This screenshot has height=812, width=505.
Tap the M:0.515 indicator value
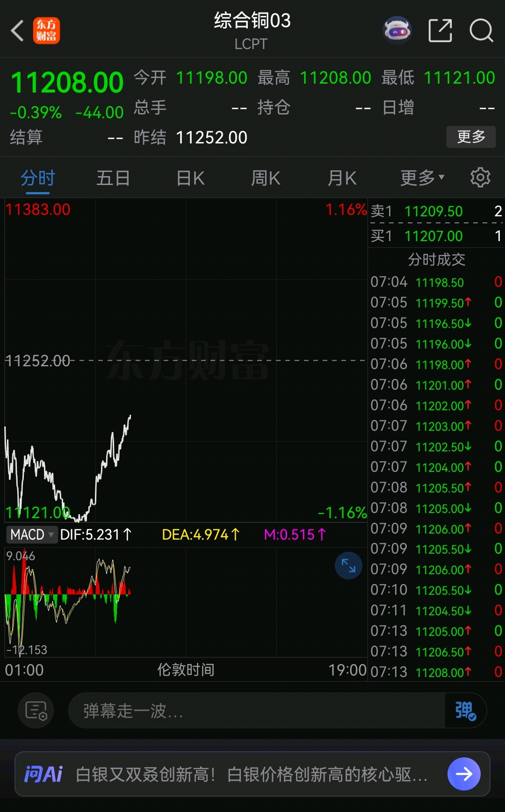295,534
